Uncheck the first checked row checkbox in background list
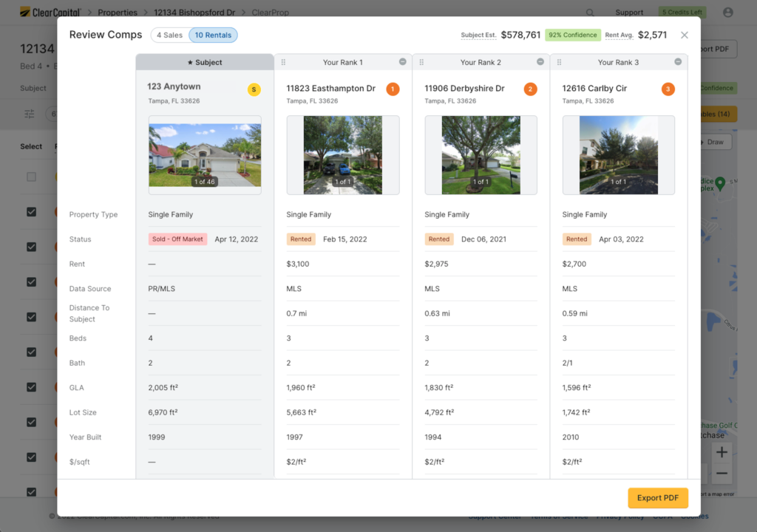The height and width of the screenshot is (532, 757). click(x=31, y=212)
